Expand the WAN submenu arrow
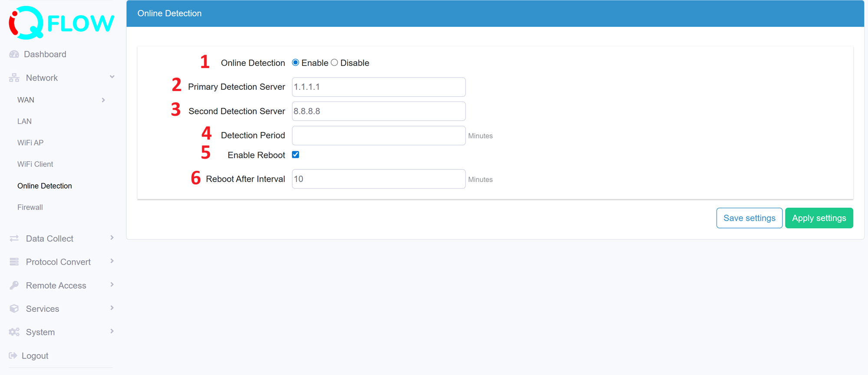This screenshot has width=868, height=375. (103, 100)
